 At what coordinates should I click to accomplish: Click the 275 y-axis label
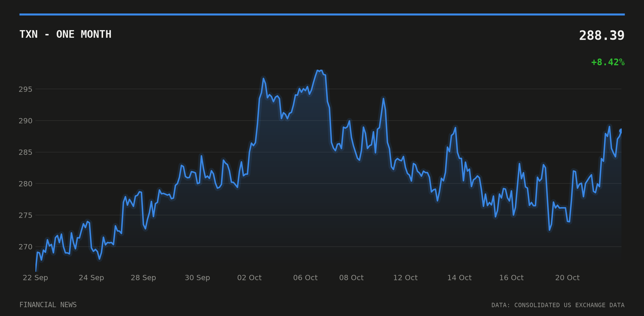(x=25, y=215)
